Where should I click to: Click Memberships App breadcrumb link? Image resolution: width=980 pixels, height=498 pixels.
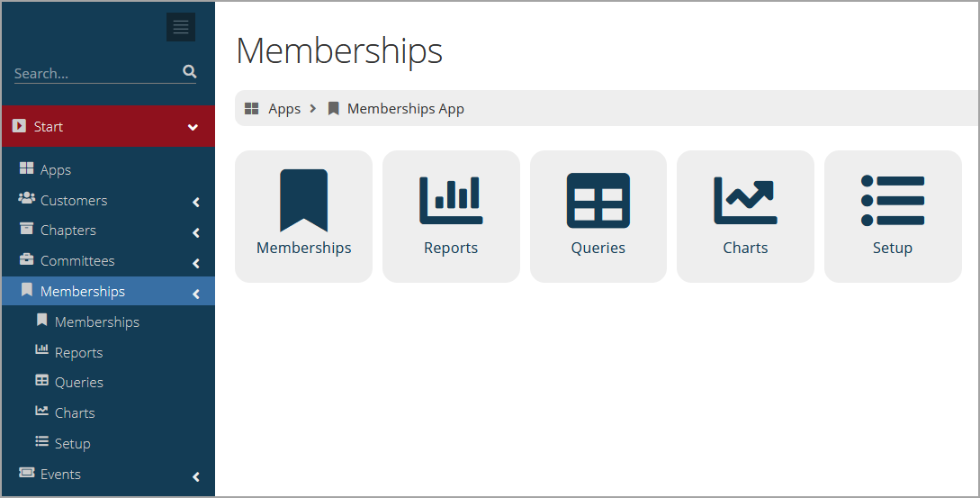coord(406,109)
